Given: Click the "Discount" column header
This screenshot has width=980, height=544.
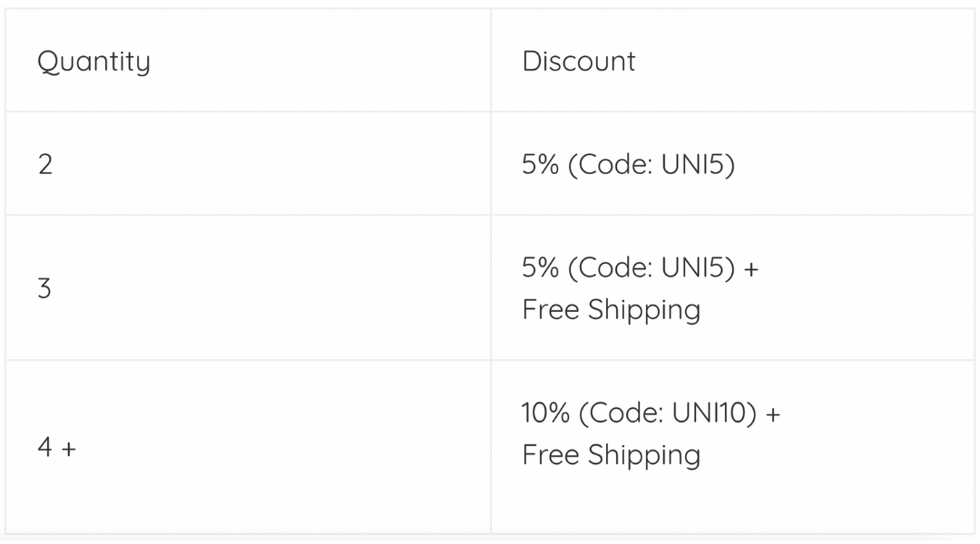Looking at the screenshot, I should click(578, 62).
